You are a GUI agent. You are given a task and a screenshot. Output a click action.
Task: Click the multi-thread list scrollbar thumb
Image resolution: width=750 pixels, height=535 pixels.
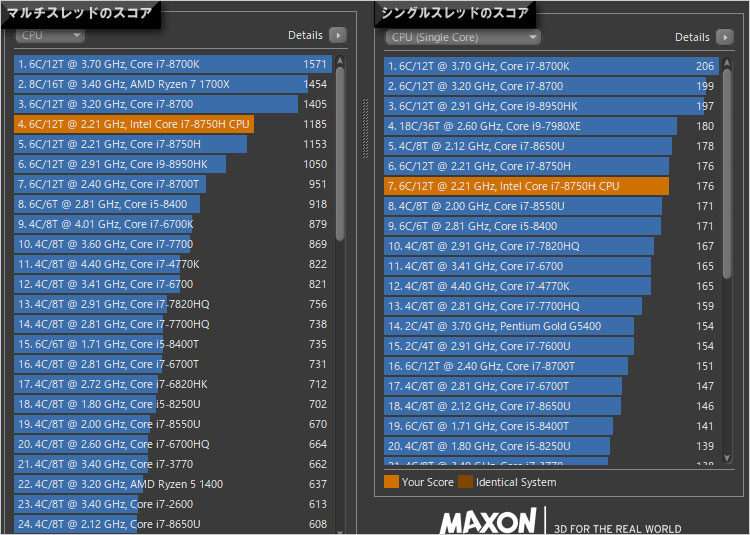click(340, 153)
